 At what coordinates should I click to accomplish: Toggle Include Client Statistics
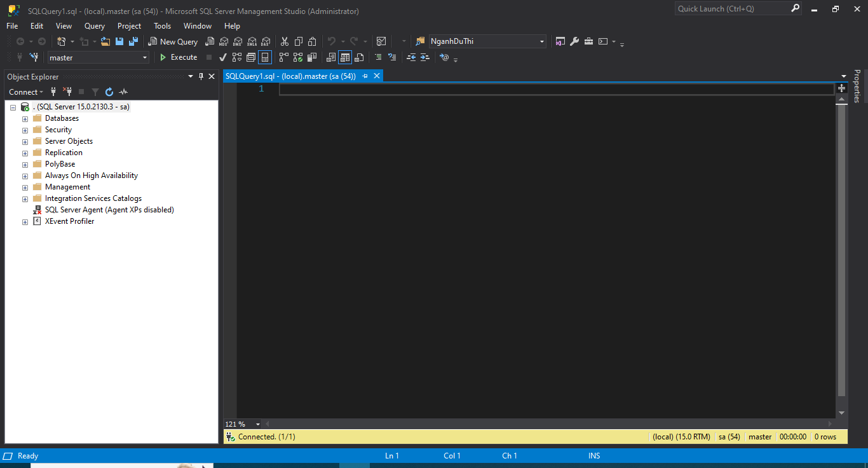pyautogui.click(x=312, y=57)
